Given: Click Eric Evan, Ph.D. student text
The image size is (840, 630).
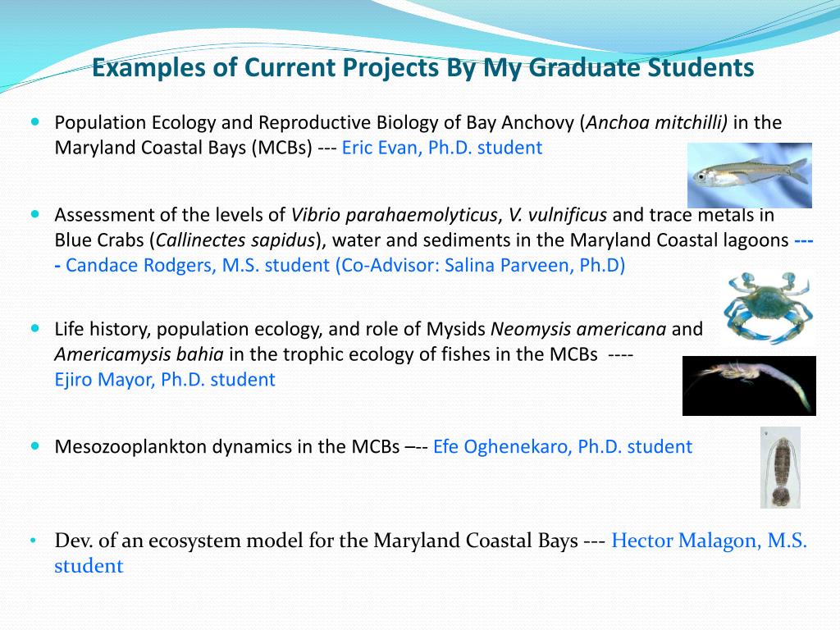Looking at the screenshot, I should [x=442, y=148].
